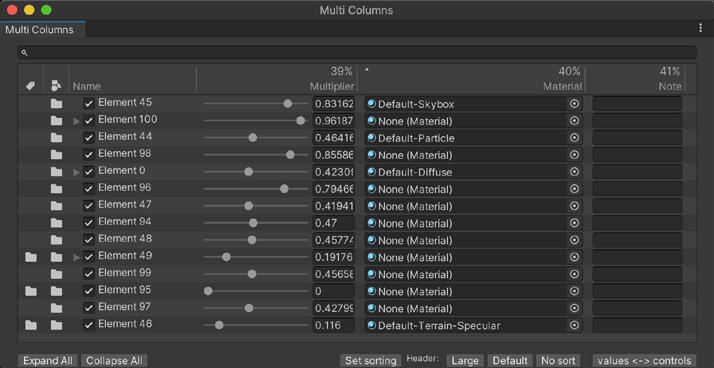Click folder icon beside Element 0
Screen dimensions: 714x368
click(x=56, y=172)
